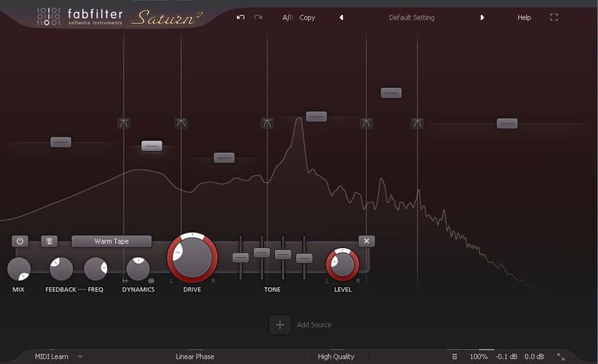The width and height of the screenshot is (598, 364).
Task: Go to previous preset arrow
Action: point(342,17)
